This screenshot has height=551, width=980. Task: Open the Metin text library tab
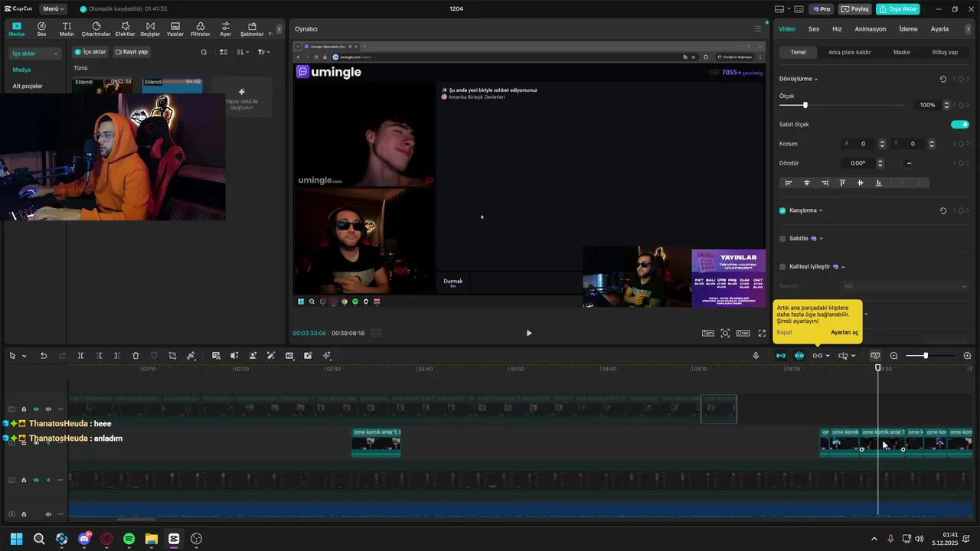point(67,29)
